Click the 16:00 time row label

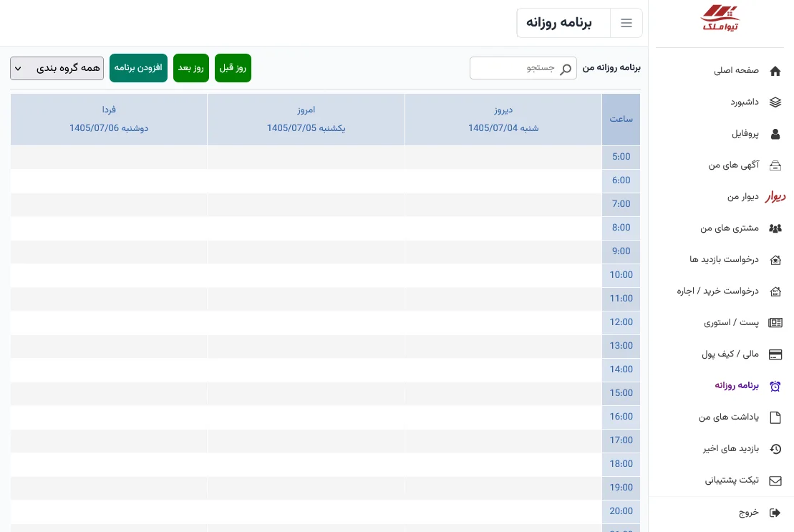(x=621, y=417)
